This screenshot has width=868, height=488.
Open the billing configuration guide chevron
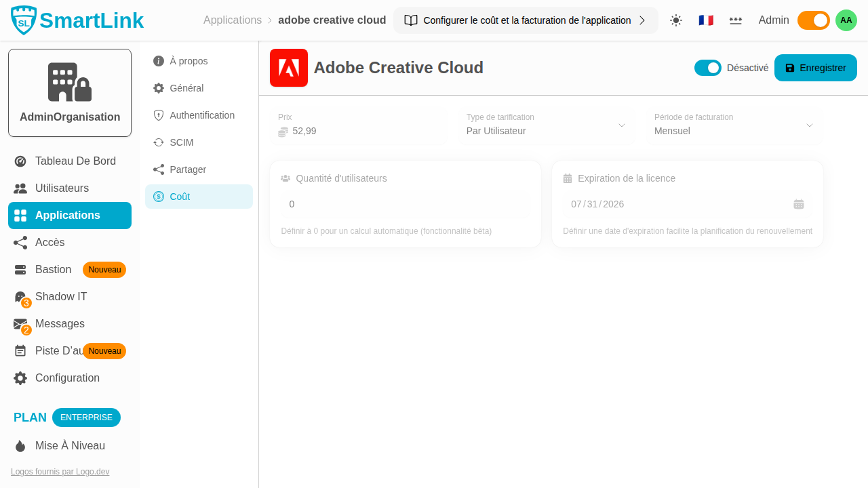[x=642, y=20]
